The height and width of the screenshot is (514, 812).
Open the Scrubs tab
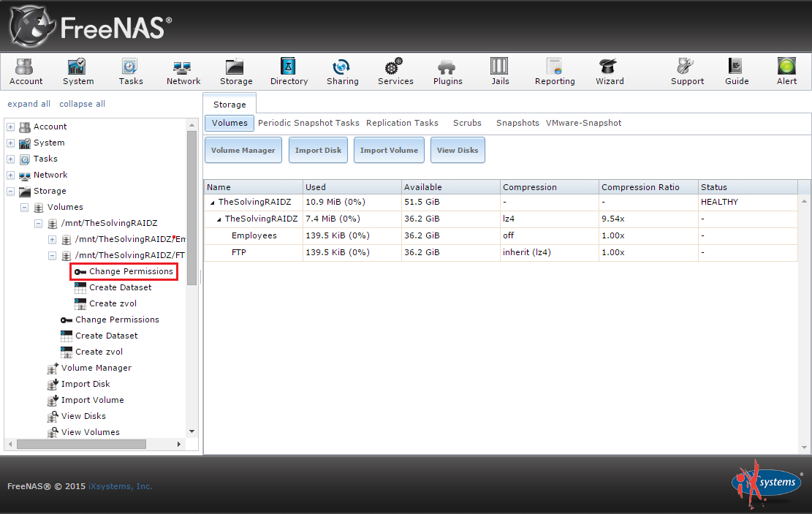[467, 123]
